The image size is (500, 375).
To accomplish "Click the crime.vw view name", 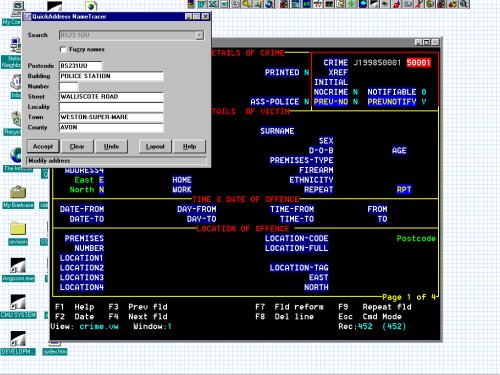I will coord(99,326).
